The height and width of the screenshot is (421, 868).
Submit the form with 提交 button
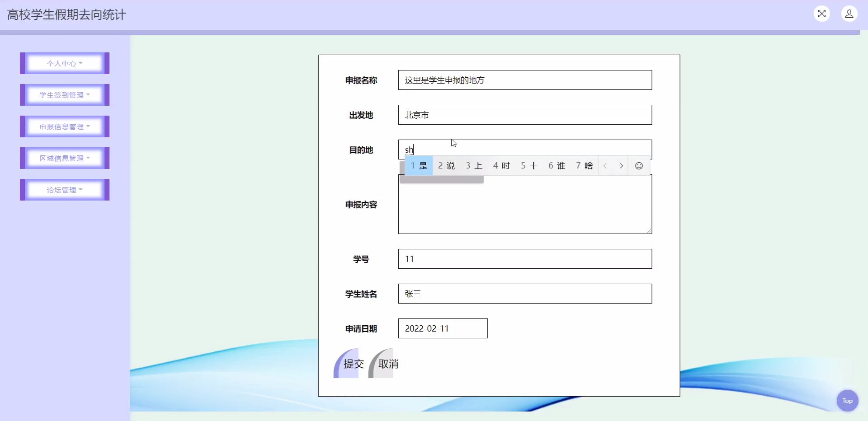[349, 363]
